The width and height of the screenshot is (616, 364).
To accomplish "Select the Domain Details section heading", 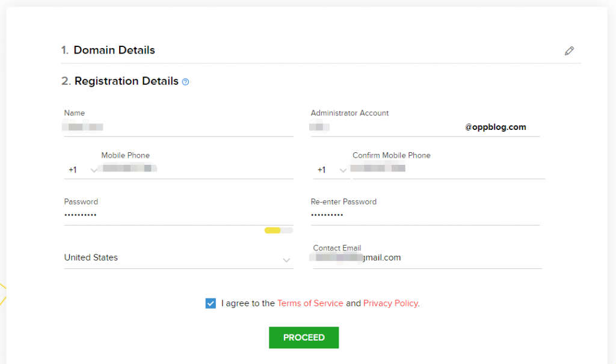I will tap(114, 50).
